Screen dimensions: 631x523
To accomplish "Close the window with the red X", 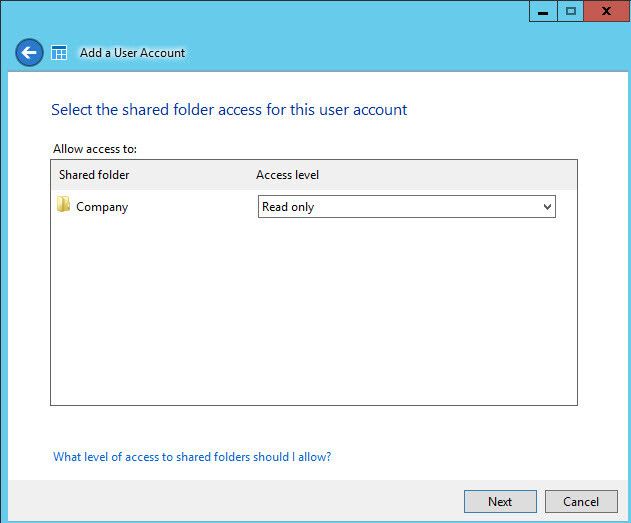I will tap(607, 10).
